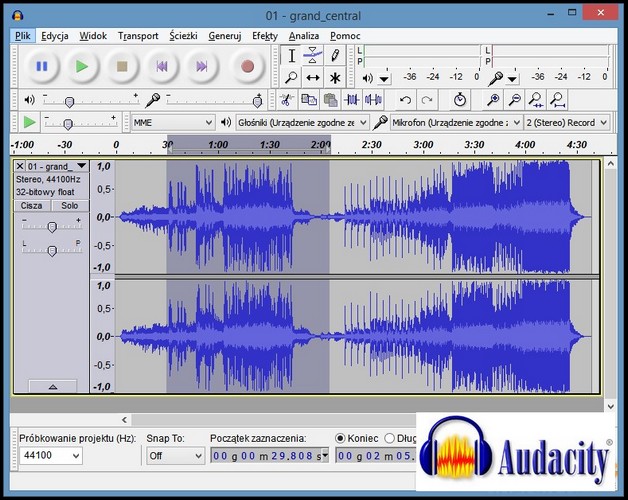Stop playback with the Stop button
The width and height of the screenshot is (628, 500).
click(122, 67)
